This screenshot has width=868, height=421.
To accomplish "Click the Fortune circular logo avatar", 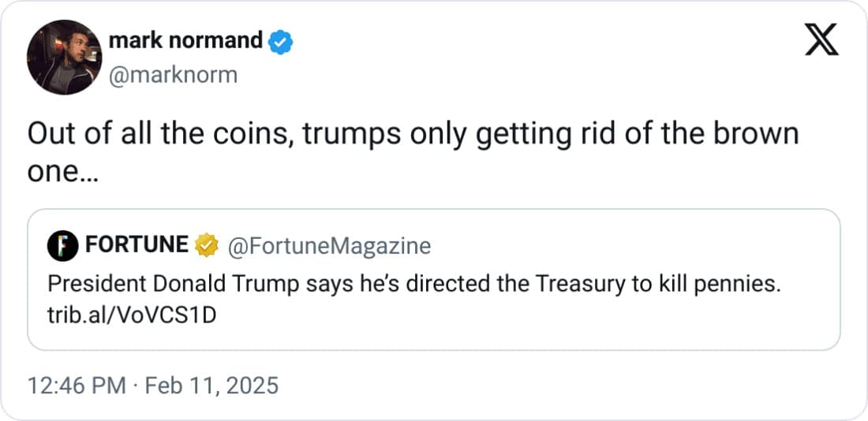I will [x=62, y=247].
